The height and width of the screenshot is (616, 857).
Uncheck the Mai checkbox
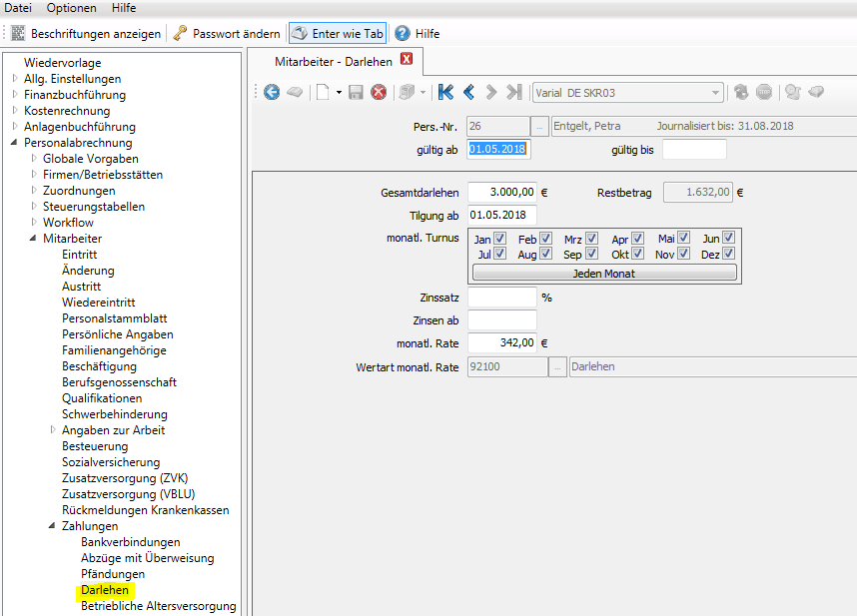click(683, 238)
